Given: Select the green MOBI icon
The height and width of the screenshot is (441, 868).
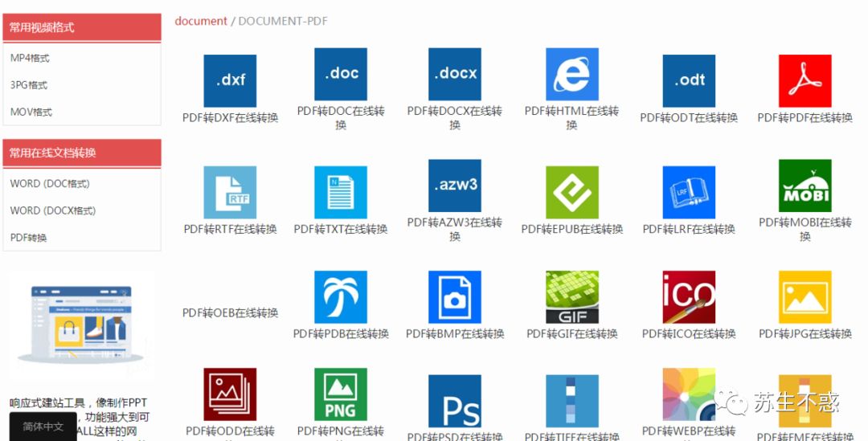Looking at the screenshot, I should [x=805, y=186].
